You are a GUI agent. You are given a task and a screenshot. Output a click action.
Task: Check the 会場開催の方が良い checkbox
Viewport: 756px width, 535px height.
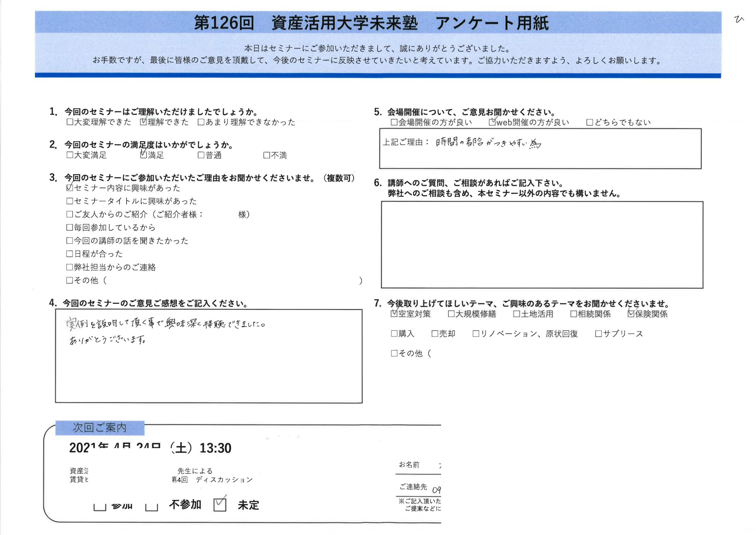(x=394, y=122)
